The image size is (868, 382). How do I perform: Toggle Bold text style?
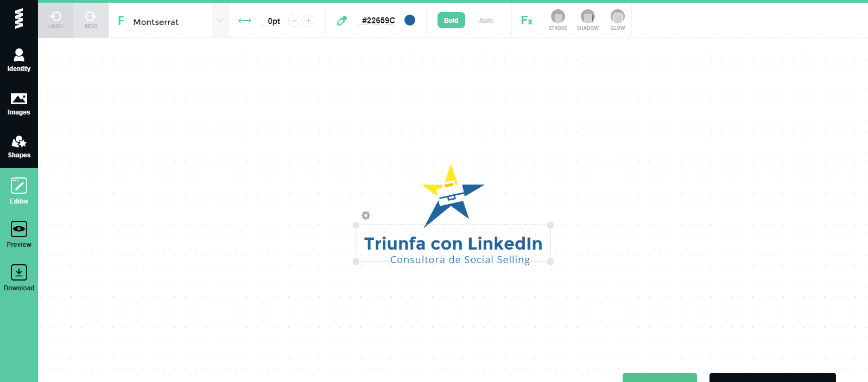(x=451, y=20)
